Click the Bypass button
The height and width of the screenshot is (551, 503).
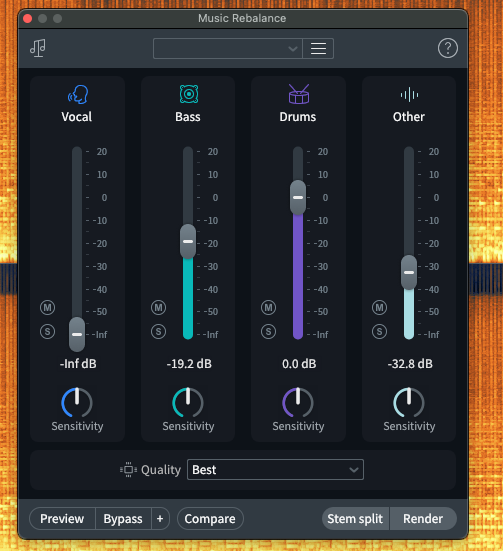[123, 519]
